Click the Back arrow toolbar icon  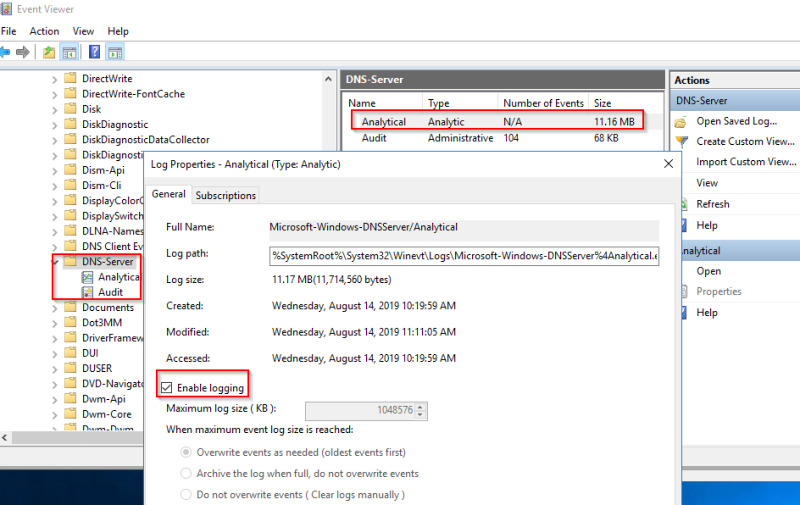[x=5, y=52]
